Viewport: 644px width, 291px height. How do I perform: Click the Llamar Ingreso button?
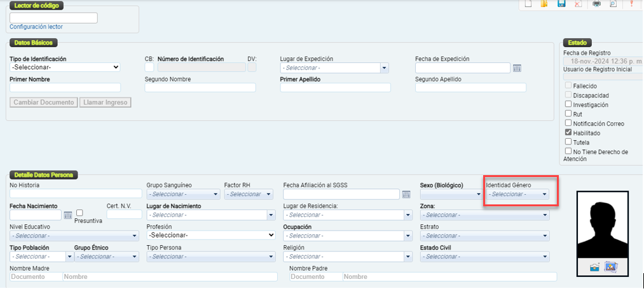pos(105,103)
